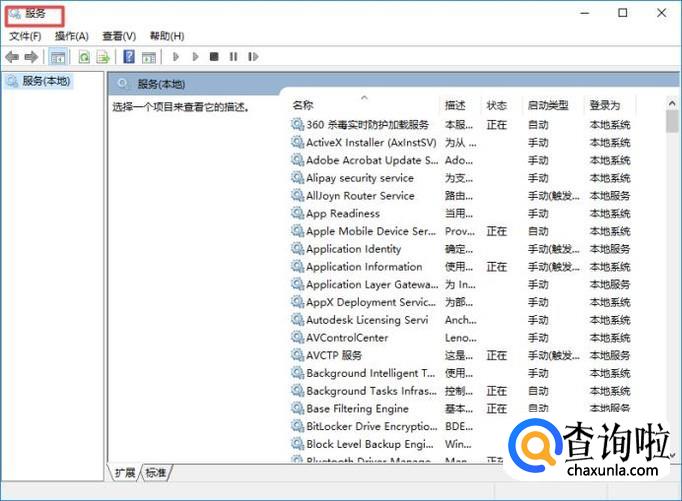The width and height of the screenshot is (682, 501).
Task: Select ActiveX Installer (AxInstSV) service
Action: coord(461,143)
